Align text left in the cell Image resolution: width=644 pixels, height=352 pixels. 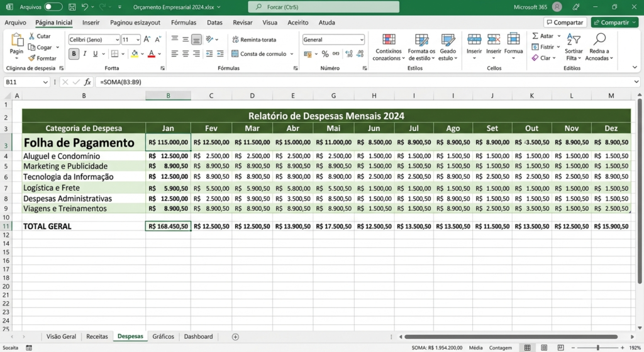tap(175, 54)
